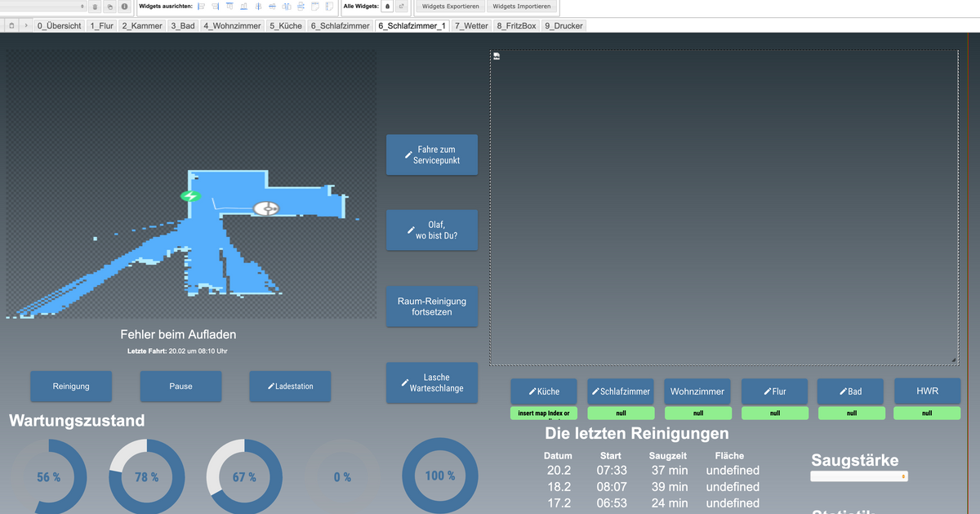Click the 78 % maintenance gauge

coord(147,476)
